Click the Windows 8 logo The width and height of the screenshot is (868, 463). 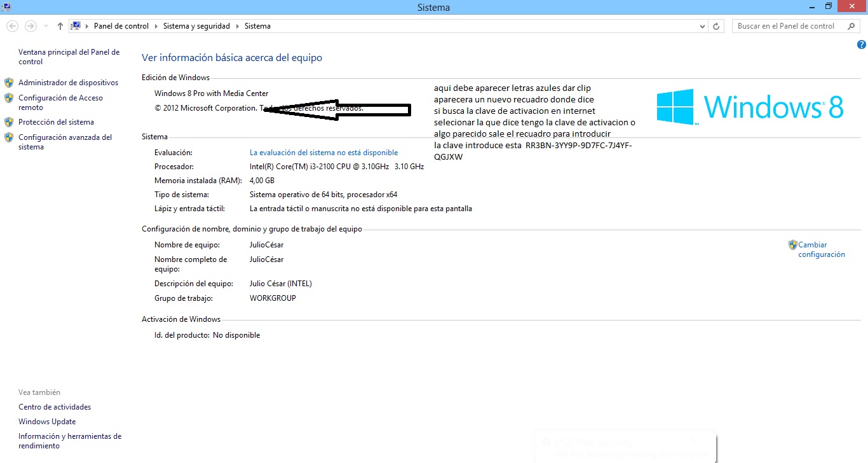click(x=750, y=106)
